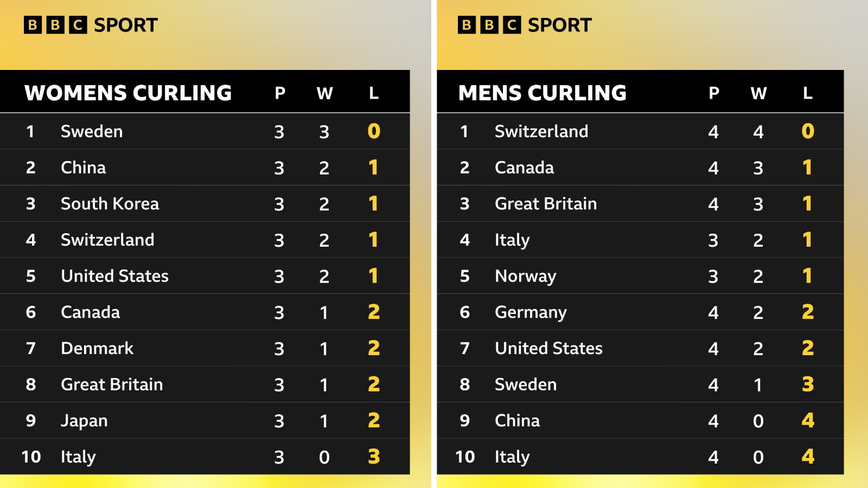
Task: Click Italy's yellow 3 losses in women's table
Action: pyautogui.click(x=374, y=457)
